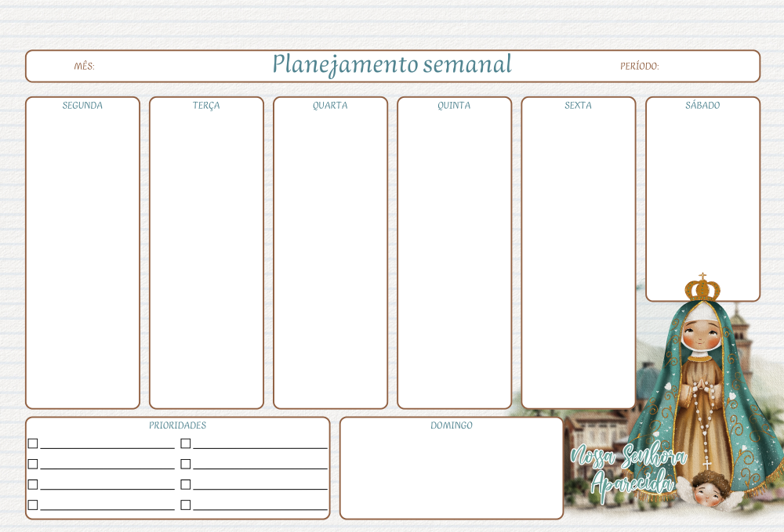This screenshot has height=532, width=784.
Task: Click the golden crown on the saint illustration
Action: click(702, 288)
